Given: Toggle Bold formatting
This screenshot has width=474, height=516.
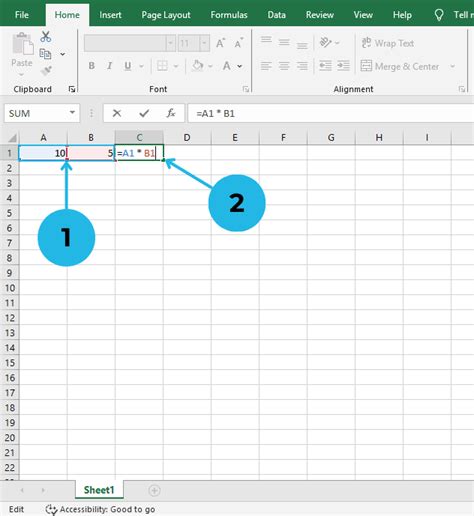Looking at the screenshot, I should point(91,66).
